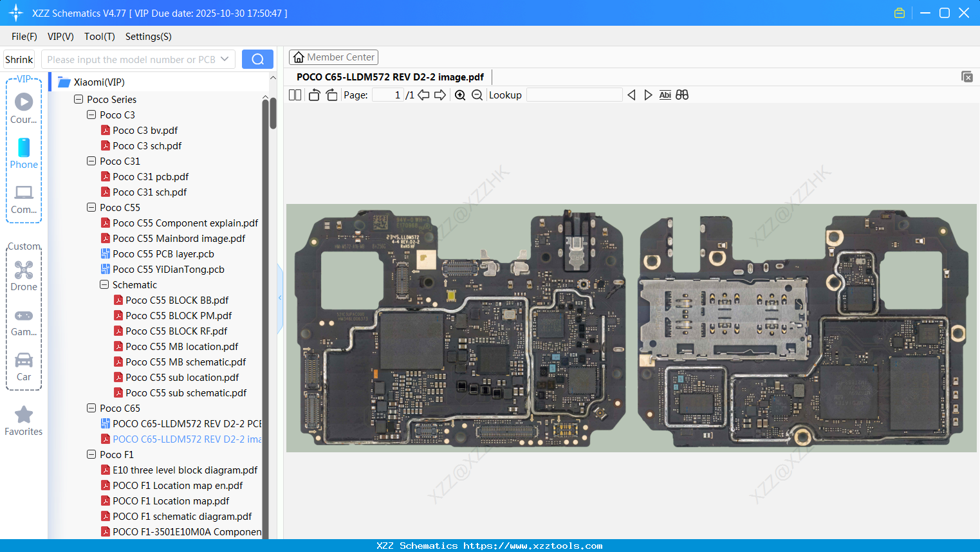Zoom out of the board image
The image size is (980, 552).
pos(477,95)
